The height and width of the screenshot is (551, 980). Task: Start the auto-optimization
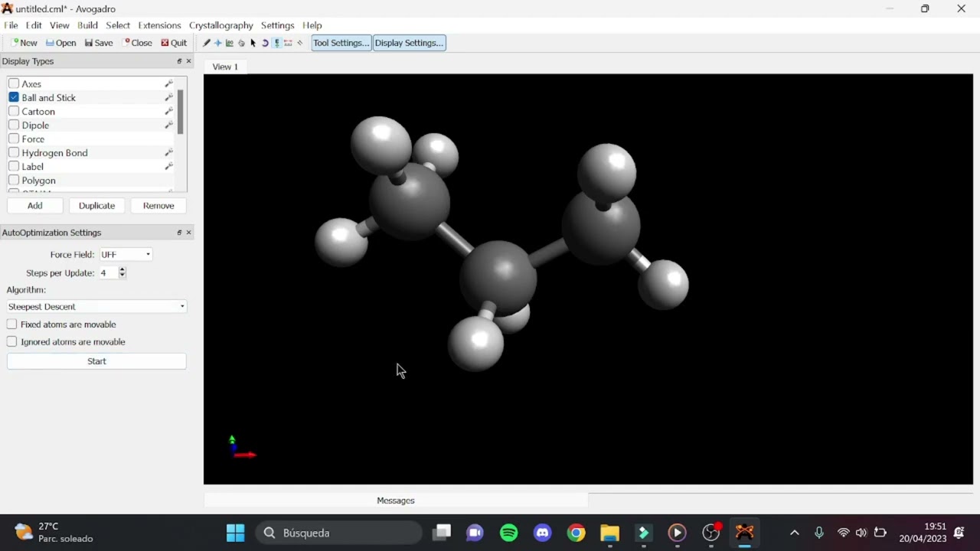[96, 361]
